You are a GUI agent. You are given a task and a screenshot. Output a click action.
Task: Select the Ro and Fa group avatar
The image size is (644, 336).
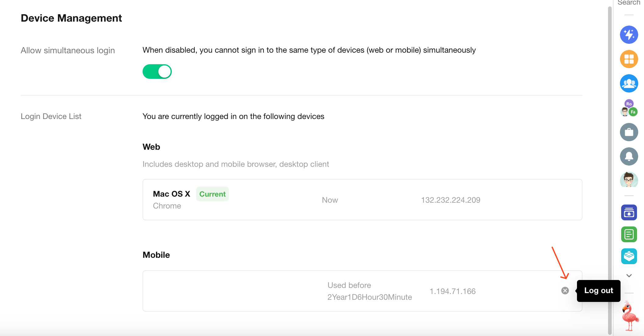coord(629,108)
